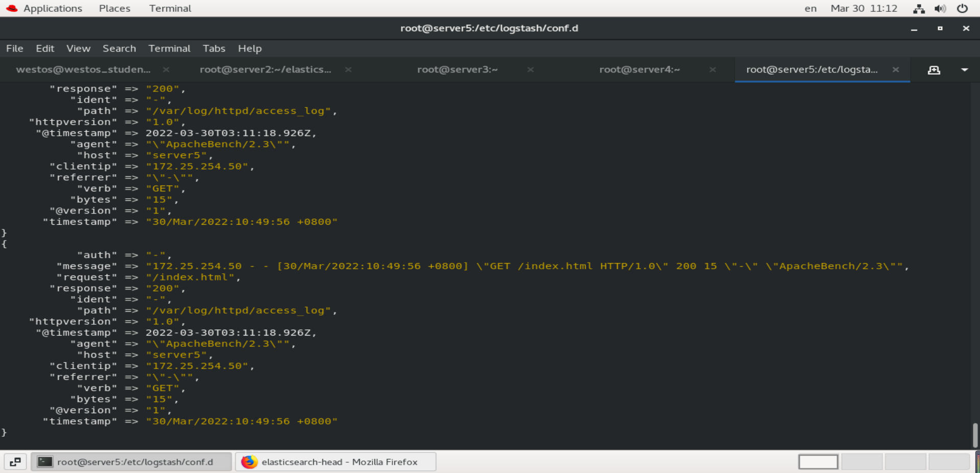The image size is (980, 473).
Task: Open elasticsearch-head Mozilla Firefox taskbar button
Action: coord(336,462)
